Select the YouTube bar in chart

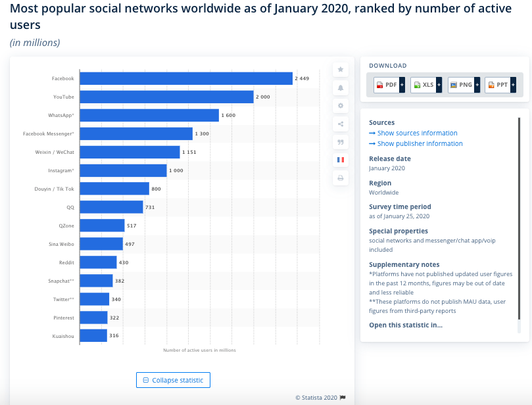(x=166, y=97)
